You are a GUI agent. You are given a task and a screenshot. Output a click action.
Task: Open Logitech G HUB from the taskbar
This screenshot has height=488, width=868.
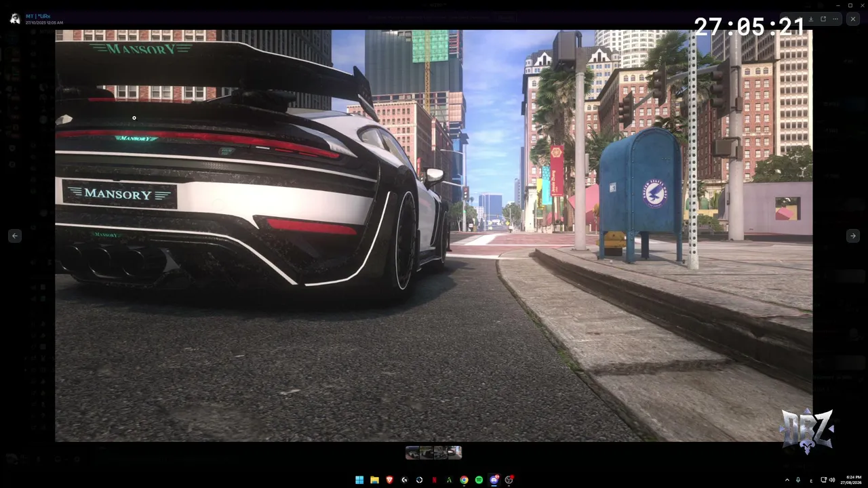(x=404, y=480)
